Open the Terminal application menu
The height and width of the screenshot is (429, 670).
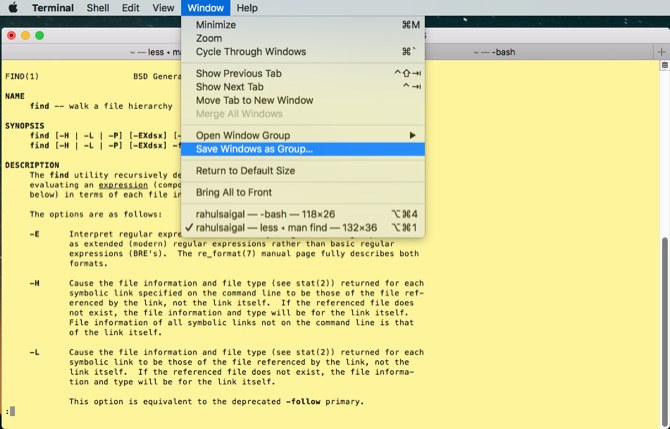coord(52,8)
